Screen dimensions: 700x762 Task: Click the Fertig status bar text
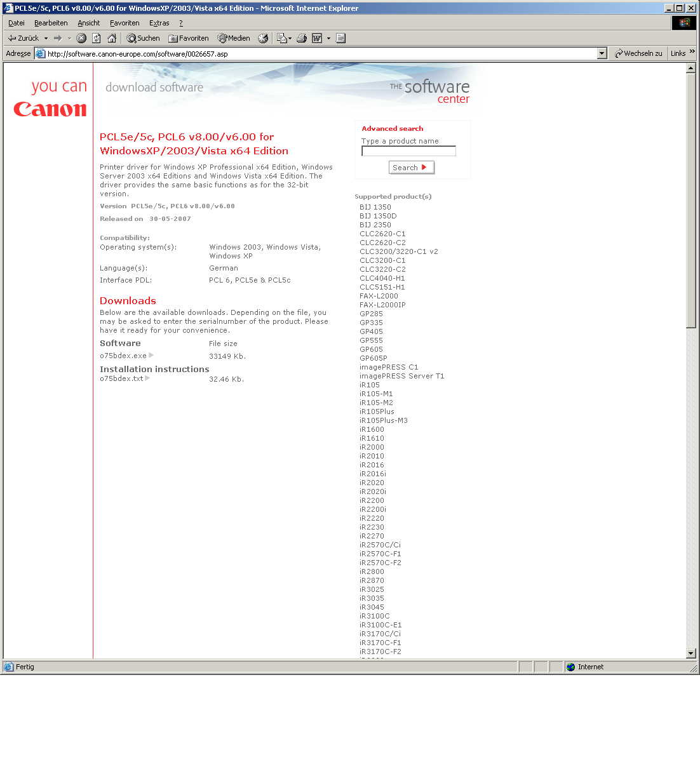click(25, 667)
